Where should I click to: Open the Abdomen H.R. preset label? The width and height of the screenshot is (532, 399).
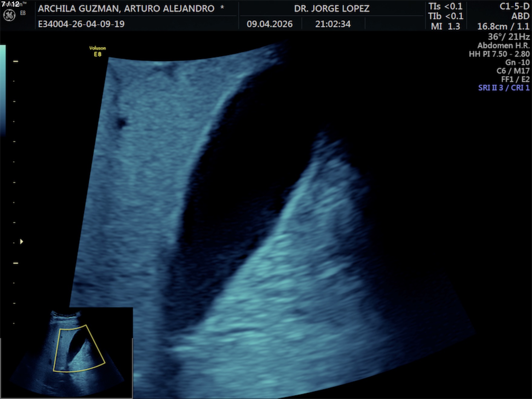[x=503, y=46]
